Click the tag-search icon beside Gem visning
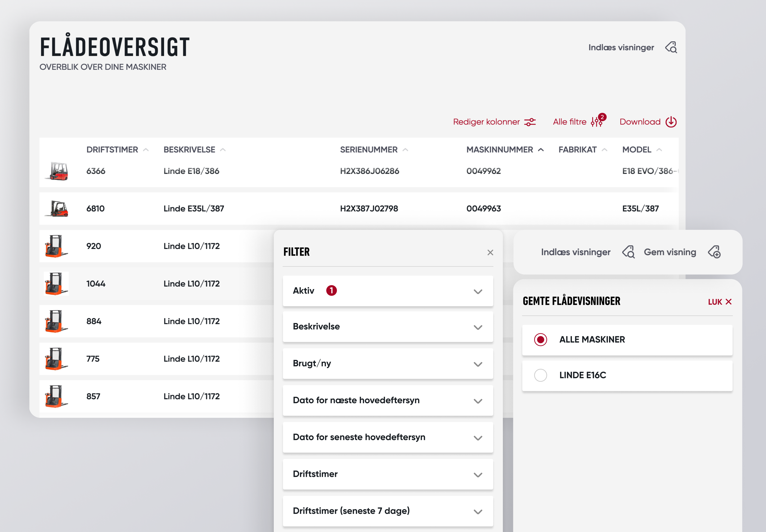The height and width of the screenshot is (532, 766). 628,252
